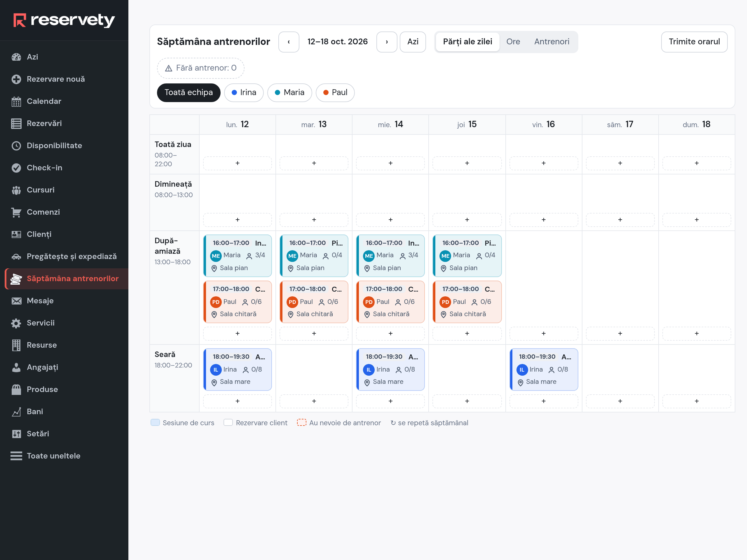Open the Setări sliders icon
The image size is (747, 560).
pyautogui.click(x=16, y=434)
